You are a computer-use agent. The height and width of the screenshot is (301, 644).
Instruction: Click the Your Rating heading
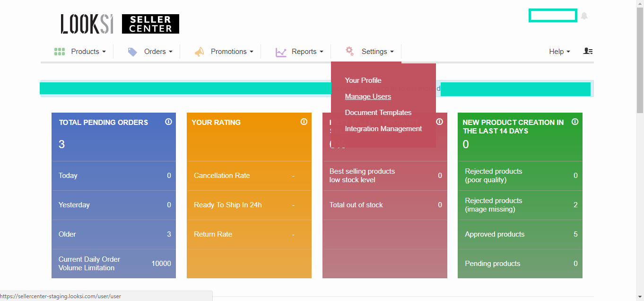tap(216, 122)
